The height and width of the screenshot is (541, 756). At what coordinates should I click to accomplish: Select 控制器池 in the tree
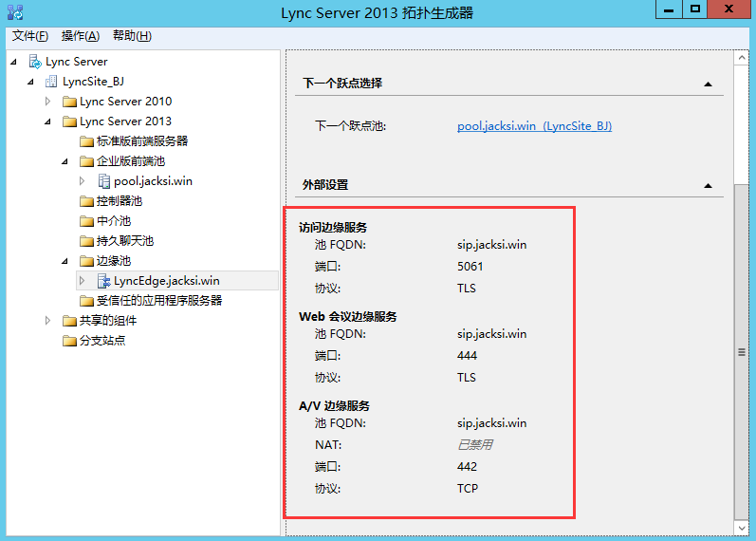(x=120, y=201)
